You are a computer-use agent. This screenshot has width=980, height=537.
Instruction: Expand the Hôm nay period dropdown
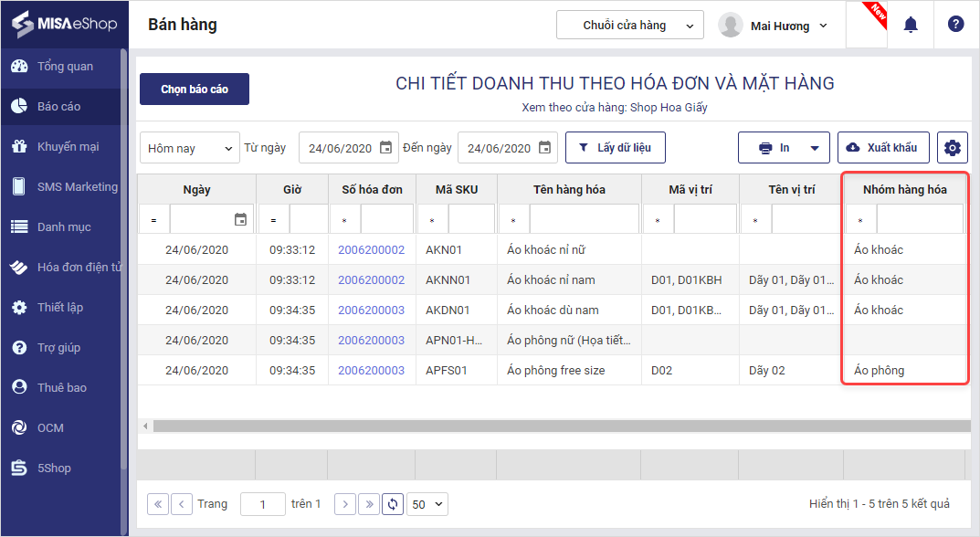click(x=189, y=148)
